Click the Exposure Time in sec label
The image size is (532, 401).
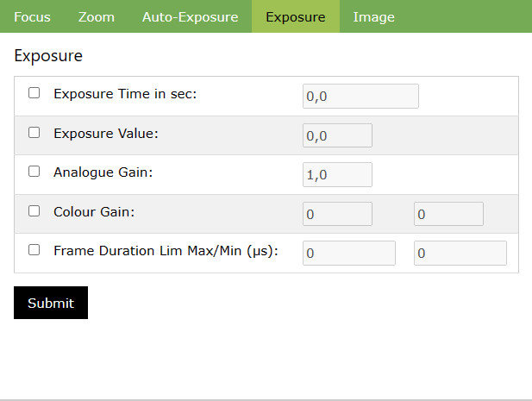point(125,94)
